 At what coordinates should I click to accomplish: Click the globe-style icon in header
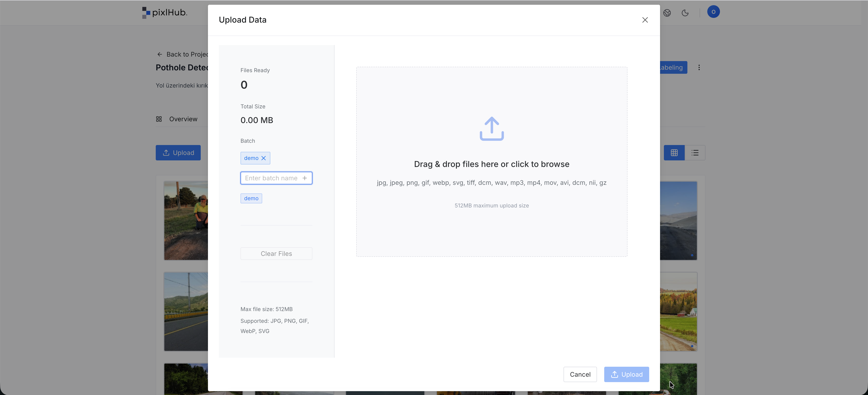pyautogui.click(x=667, y=13)
